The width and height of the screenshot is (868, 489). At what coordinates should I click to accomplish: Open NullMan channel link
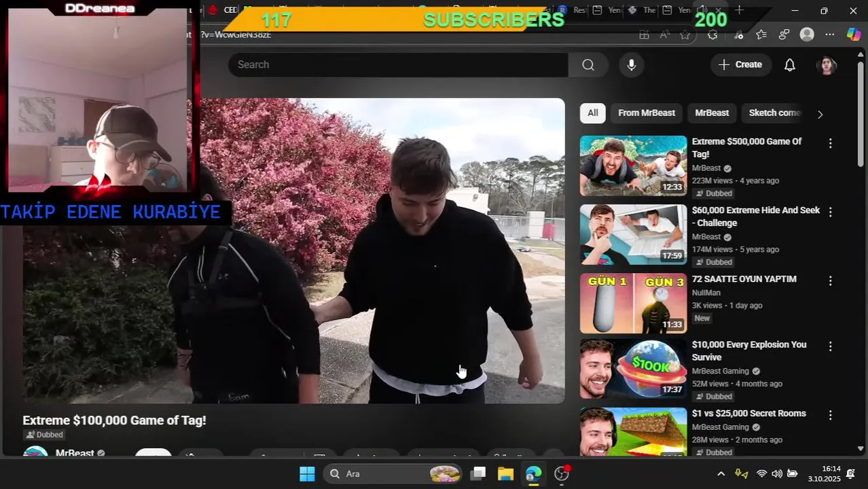coord(706,293)
